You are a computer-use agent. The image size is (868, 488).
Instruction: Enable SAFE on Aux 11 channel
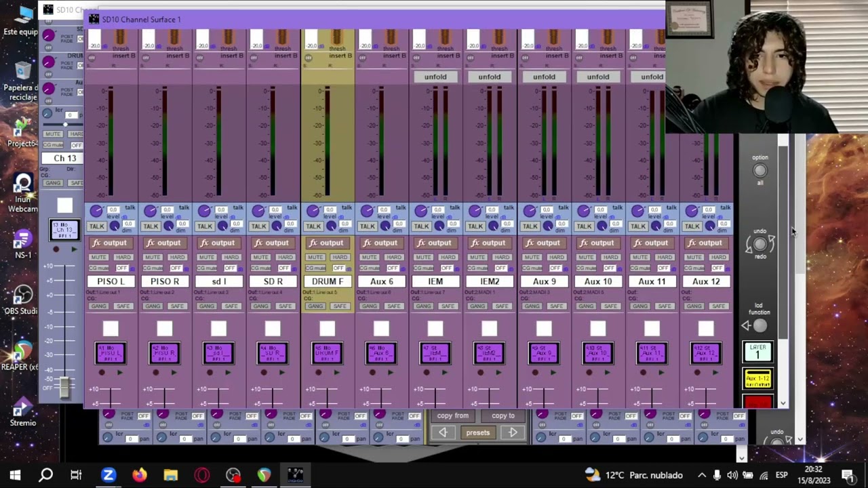point(665,306)
